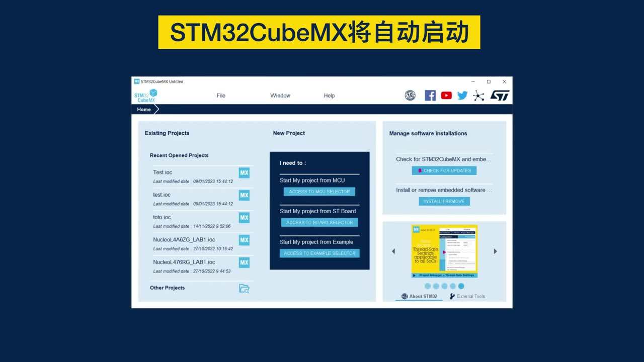This screenshot has width=644, height=362.
Task: Open the Facebook icon link
Action: point(430,96)
